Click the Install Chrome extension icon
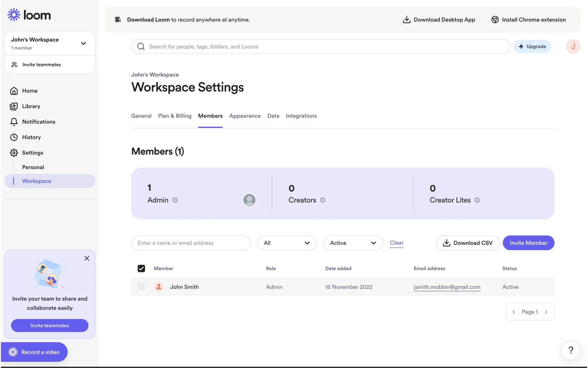This screenshot has height=368, width=588. click(x=495, y=19)
